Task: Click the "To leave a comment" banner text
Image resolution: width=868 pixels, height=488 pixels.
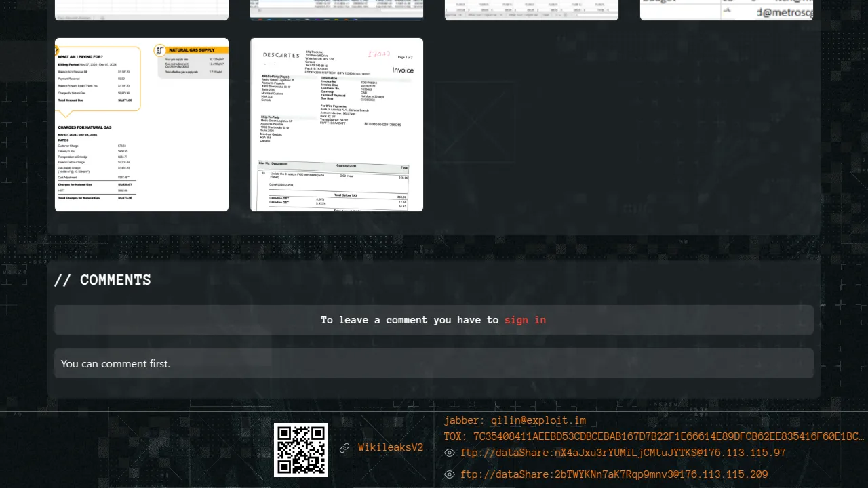Action: tap(410, 320)
